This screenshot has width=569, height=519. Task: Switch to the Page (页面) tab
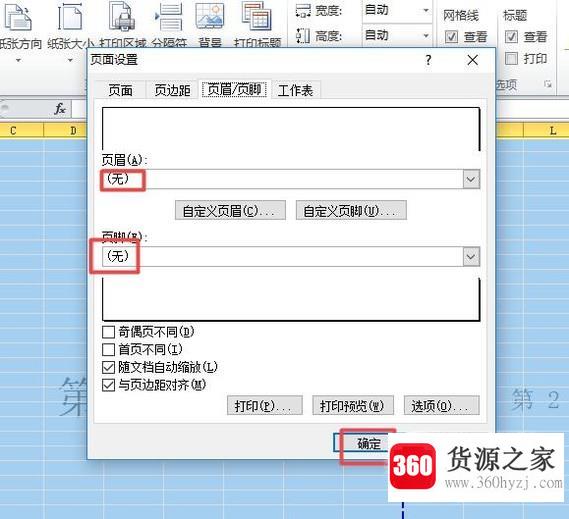[120, 90]
